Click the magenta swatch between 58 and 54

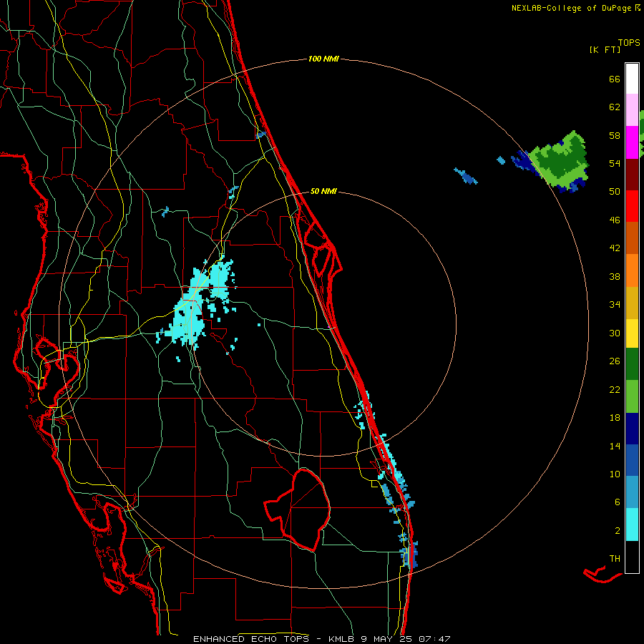632,142
